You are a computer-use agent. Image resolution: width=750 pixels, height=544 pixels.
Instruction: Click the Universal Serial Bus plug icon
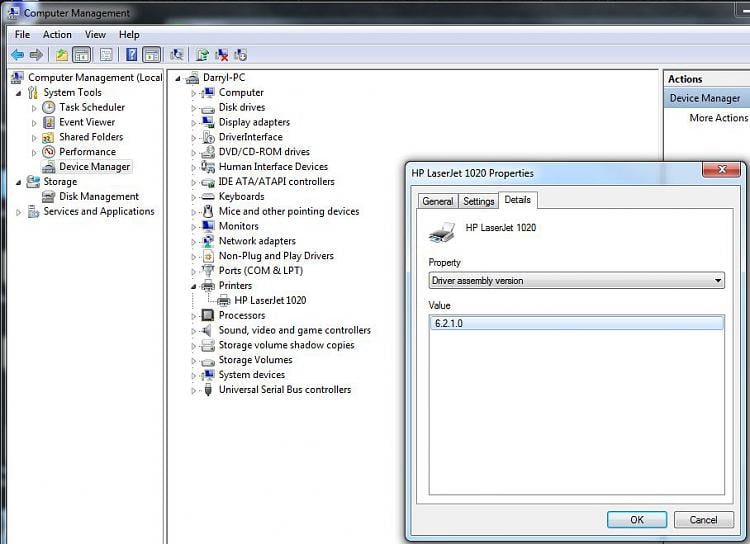coord(208,389)
